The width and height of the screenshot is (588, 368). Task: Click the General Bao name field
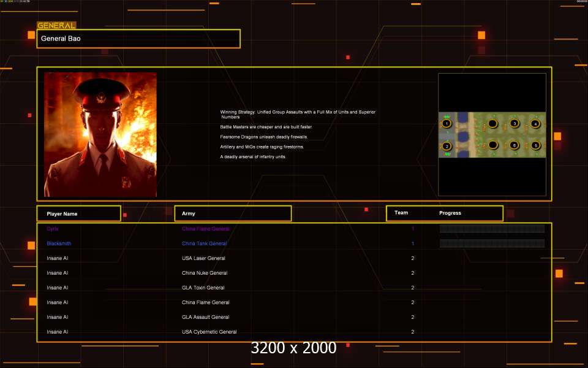pos(138,39)
